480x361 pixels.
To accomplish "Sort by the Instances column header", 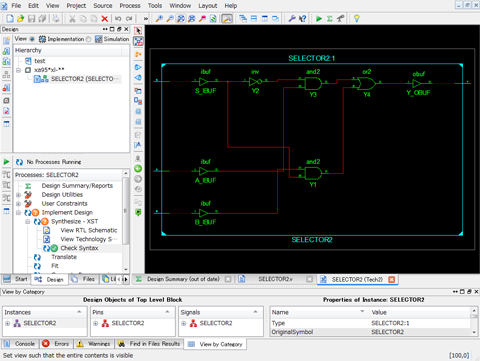I will coord(43,312).
